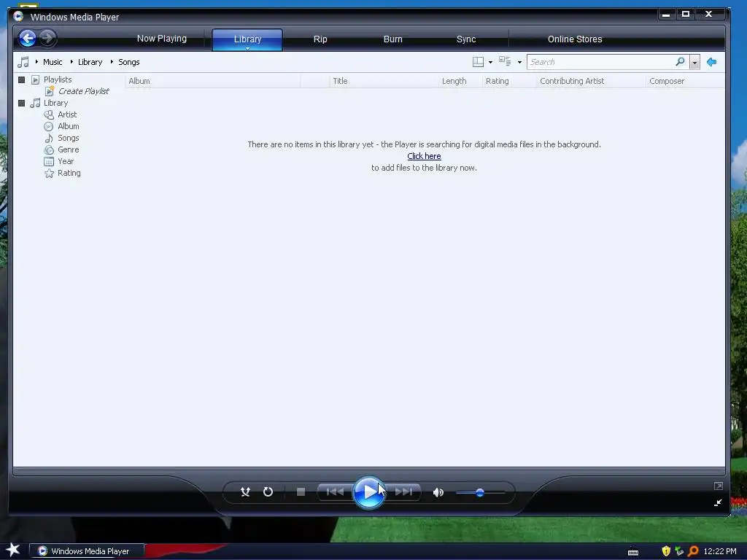Open Windows Media Player title icon

(x=18, y=17)
